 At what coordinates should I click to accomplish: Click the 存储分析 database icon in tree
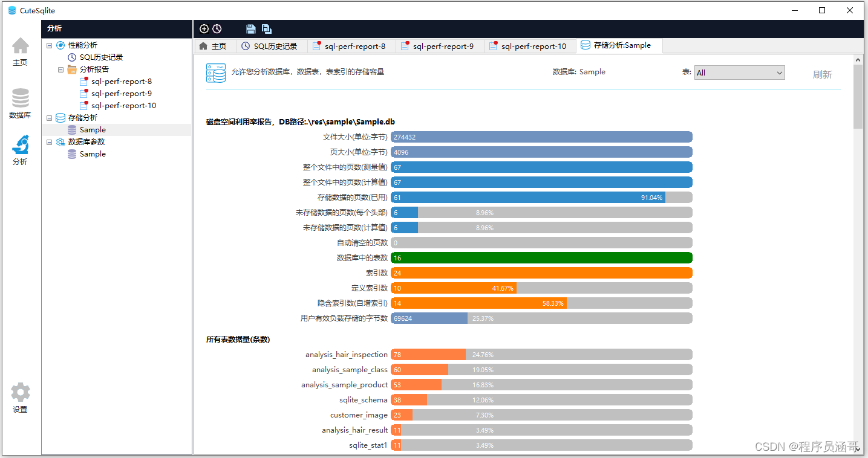click(60, 118)
